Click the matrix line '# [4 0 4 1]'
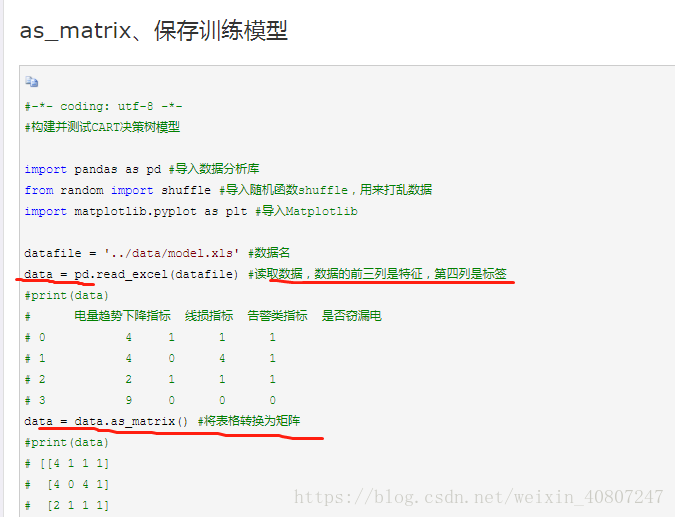The height and width of the screenshot is (517, 675). [67, 484]
